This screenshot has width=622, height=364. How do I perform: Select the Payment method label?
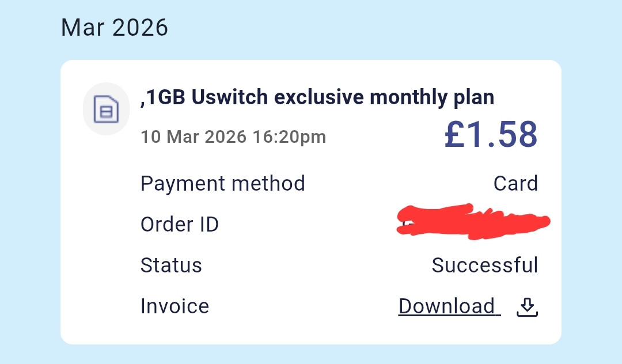pos(222,184)
